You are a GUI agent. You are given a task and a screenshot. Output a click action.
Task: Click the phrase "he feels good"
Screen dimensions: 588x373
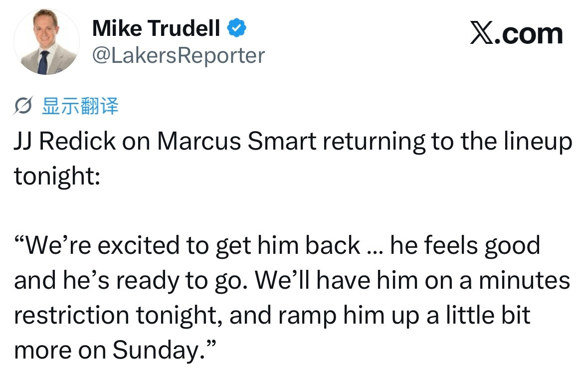coord(465,245)
